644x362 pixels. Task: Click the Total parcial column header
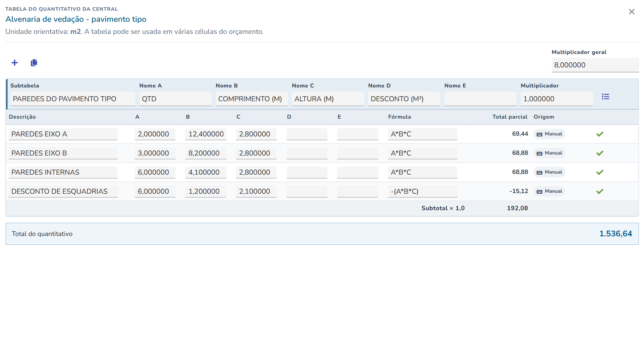tap(510, 117)
